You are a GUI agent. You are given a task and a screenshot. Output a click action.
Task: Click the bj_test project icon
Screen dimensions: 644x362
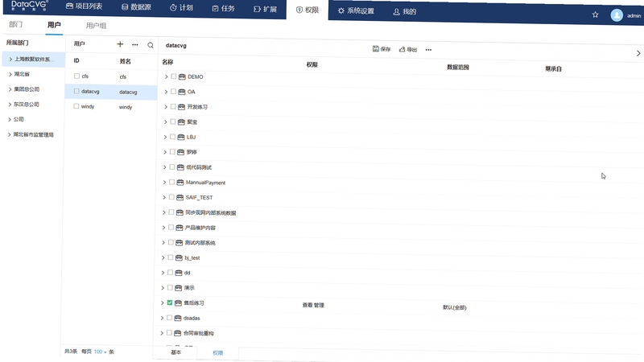pos(179,257)
